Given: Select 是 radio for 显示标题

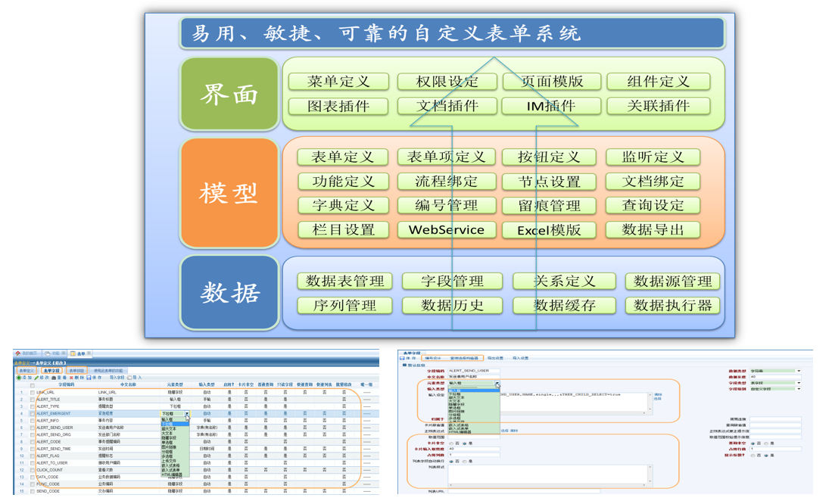Looking at the screenshot, I should [x=766, y=456].
